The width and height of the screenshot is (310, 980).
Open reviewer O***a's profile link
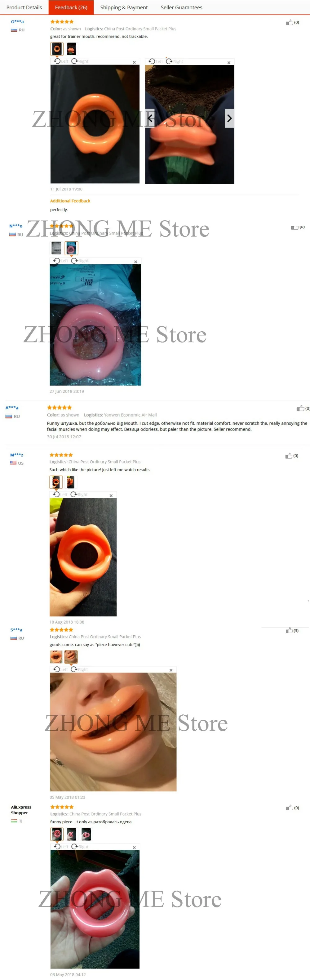[x=17, y=22]
